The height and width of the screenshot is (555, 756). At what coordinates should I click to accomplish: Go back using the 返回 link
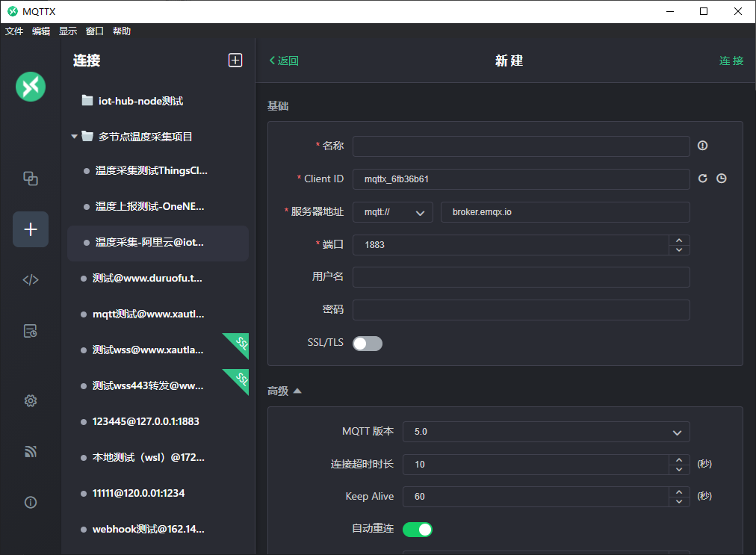[x=284, y=61]
